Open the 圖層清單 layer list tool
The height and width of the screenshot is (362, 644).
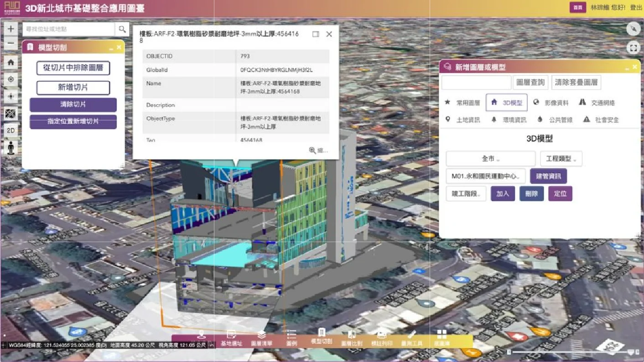point(261,338)
